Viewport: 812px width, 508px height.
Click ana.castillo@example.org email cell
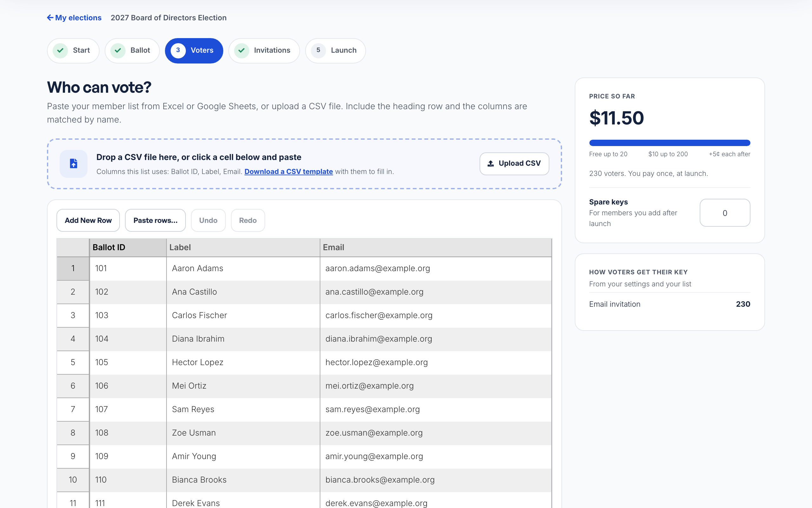click(436, 292)
